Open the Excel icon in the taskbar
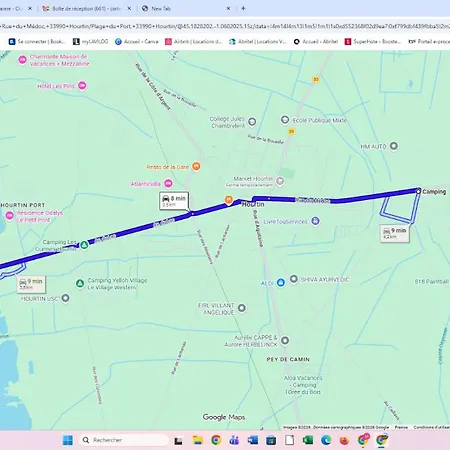450x450 pixels. click(307, 440)
